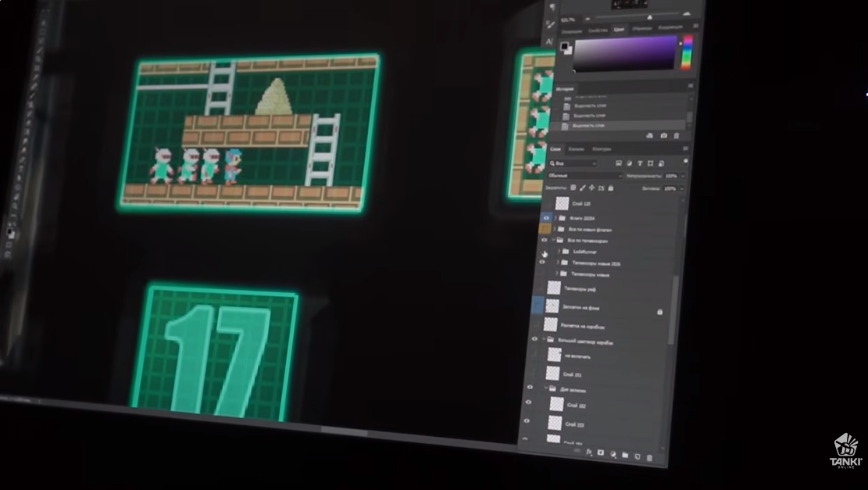Toggle visibility of Телевизоры новые 2026 group
This screenshot has width=868, height=490.
point(542,263)
